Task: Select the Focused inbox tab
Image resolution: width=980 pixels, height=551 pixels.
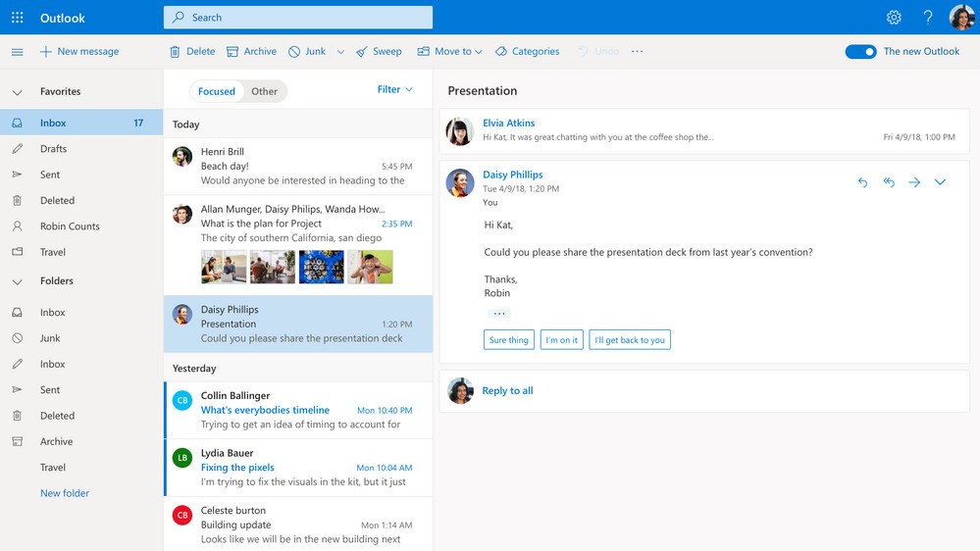Action: pyautogui.click(x=216, y=91)
